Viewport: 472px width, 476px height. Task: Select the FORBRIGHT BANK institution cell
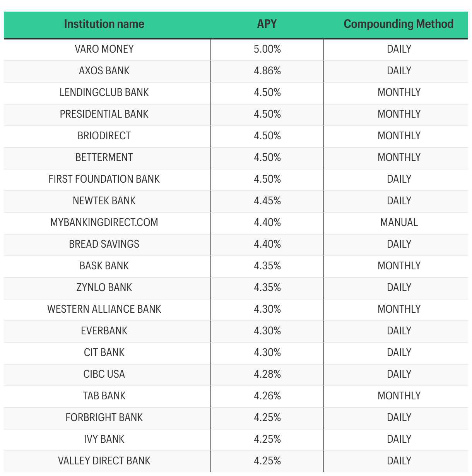click(104, 418)
